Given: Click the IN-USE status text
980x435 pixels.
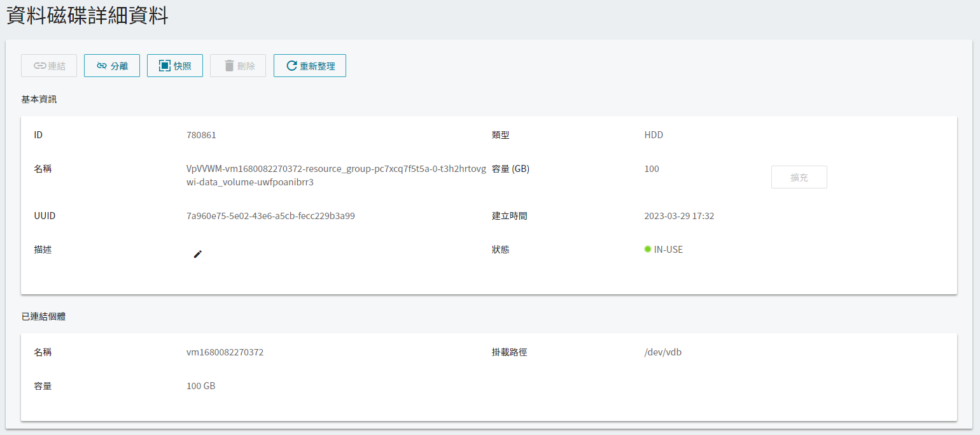Looking at the screenshot, I should (668, 250).
